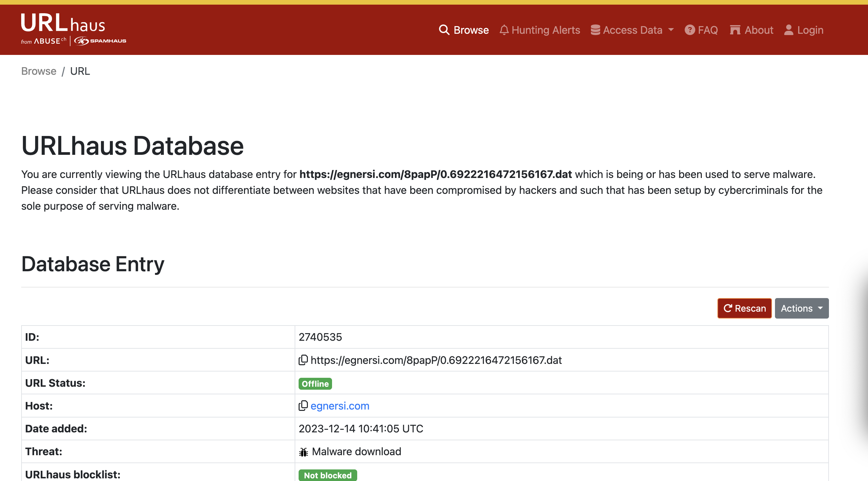Copy the host with its copy icon
The image size is (868, 481).
303,406
